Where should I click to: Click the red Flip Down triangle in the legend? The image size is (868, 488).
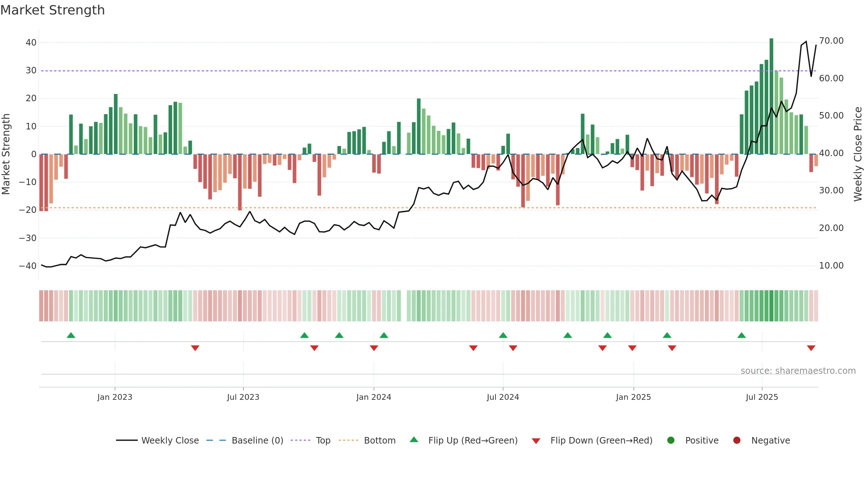[x=536, y=441]
